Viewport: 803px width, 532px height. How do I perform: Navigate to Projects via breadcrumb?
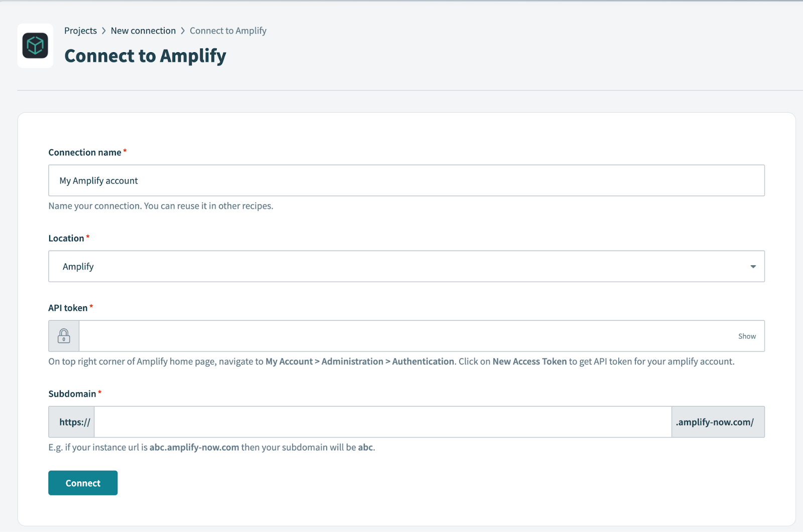tap(80, 30)
